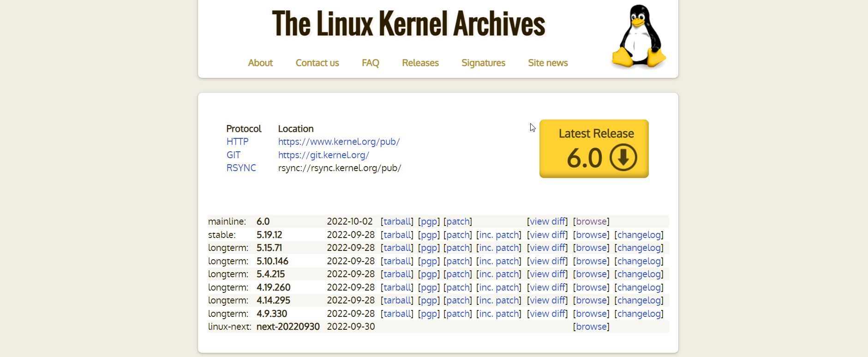Download tarball for longterm 4.19.260
This screenshot has width=868, height=357.
pos(397,287)
